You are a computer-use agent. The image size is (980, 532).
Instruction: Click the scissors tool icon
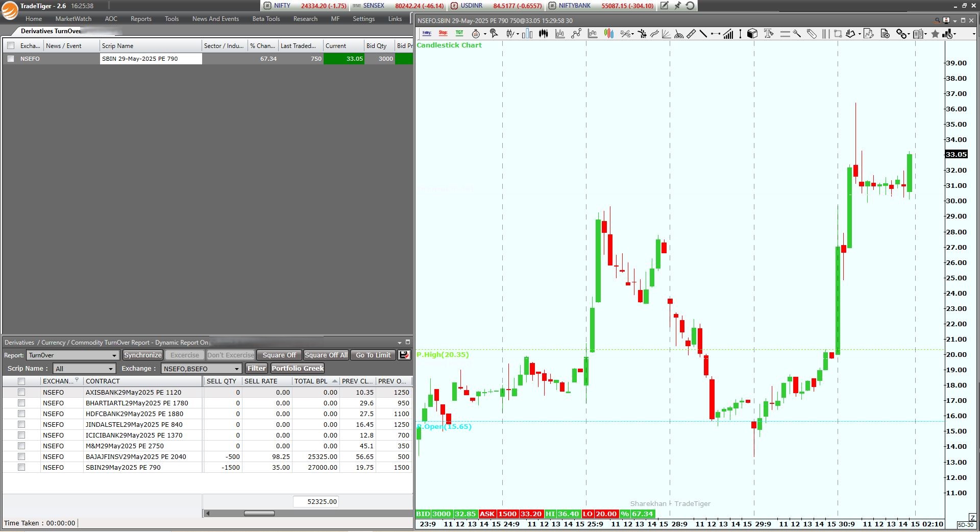pos(625,34)
